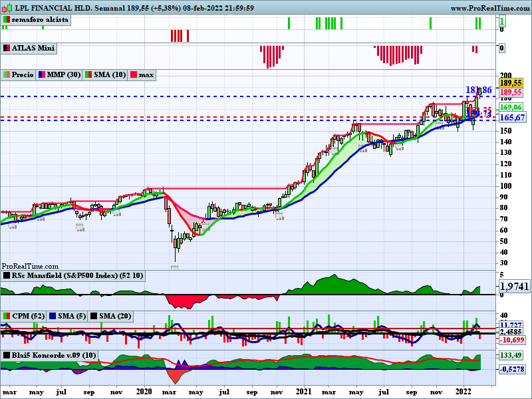
Task: Click the yellow 189,55 current price tag
Action: (x=511, y=83)
